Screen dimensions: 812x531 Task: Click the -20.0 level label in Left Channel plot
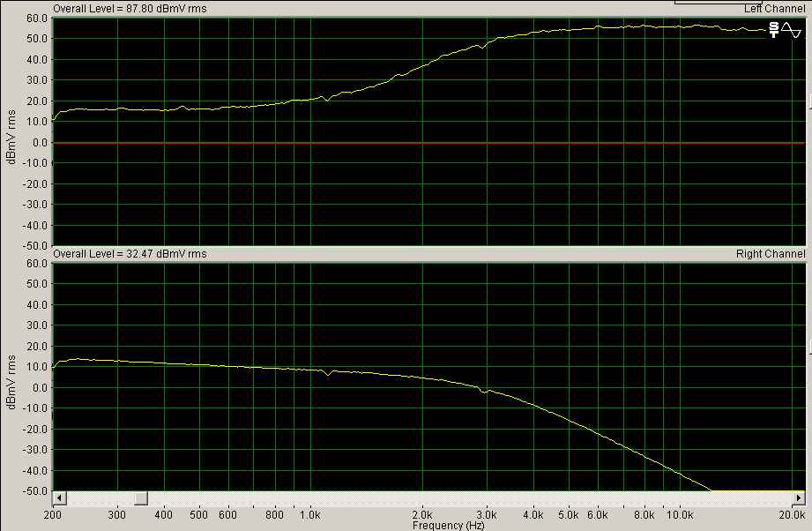pyautogui.click(x=37, y=183)
